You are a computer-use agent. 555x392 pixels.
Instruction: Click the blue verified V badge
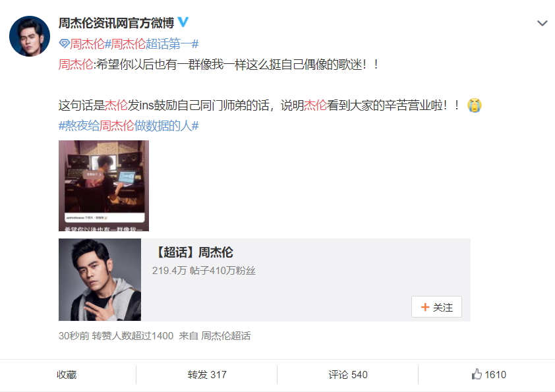pos(183,22)
